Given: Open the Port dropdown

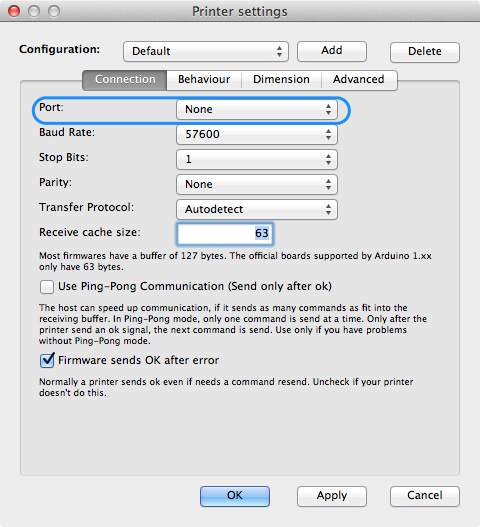Looking at the screenshot, I should tap(257, 109).
